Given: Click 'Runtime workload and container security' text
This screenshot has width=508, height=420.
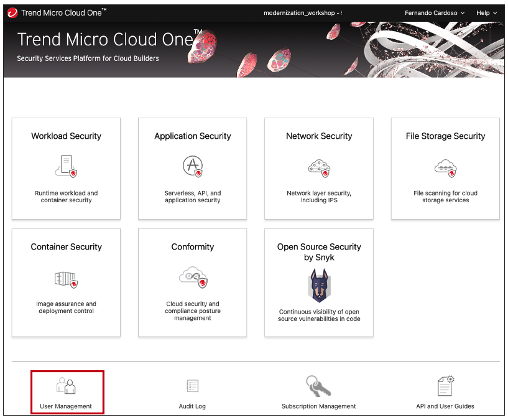Looking at the screenshot, I should click(x=66, y=197).
